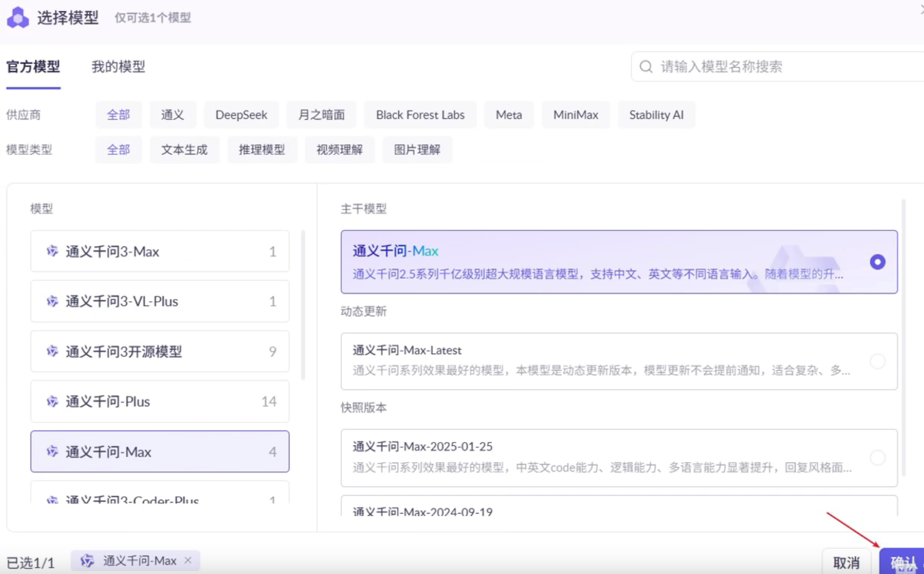Switch to the 官方模型 tab
This screenshot has height=574, width=924.
(33, 67)
